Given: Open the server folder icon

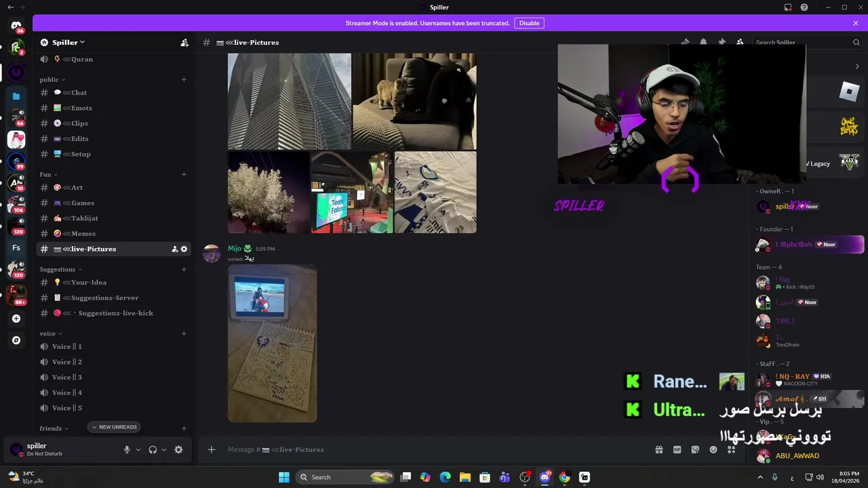Looking at the screenshot, I should (x=16, y=96).
